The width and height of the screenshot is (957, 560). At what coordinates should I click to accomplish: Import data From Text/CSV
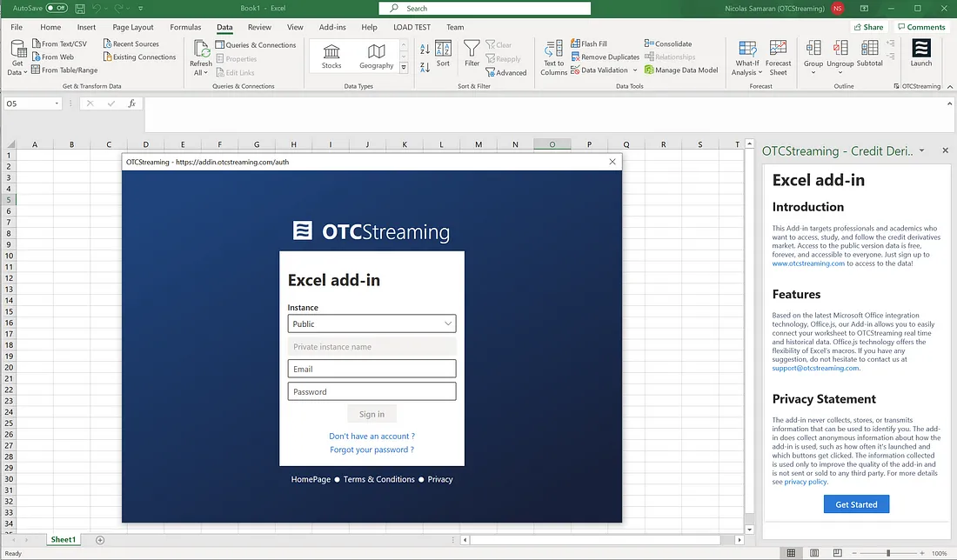click(x=59, y=44)
